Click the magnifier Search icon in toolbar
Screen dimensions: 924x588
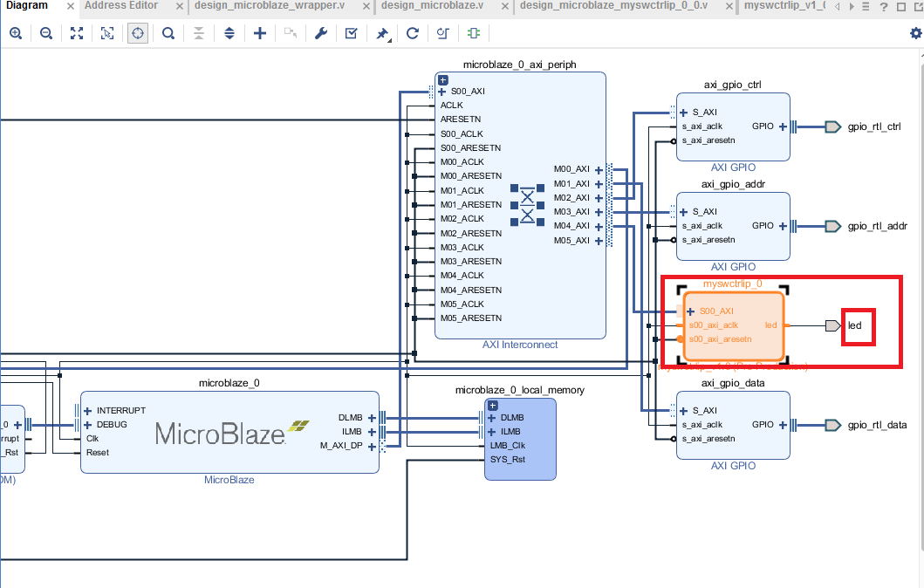click(168, 34)
